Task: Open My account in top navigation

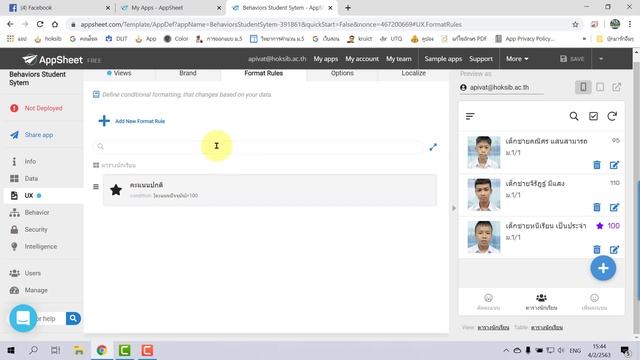Action: (x=362, y=59)
